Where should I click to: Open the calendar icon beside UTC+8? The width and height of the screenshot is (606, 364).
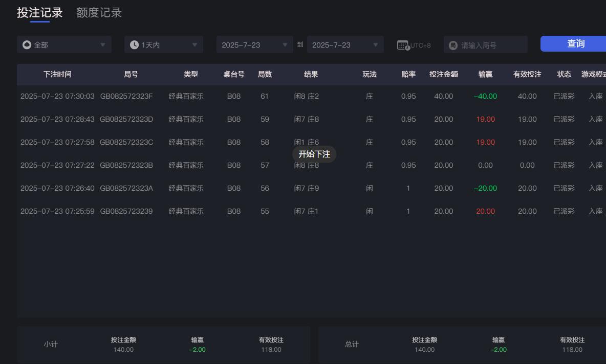402,44
